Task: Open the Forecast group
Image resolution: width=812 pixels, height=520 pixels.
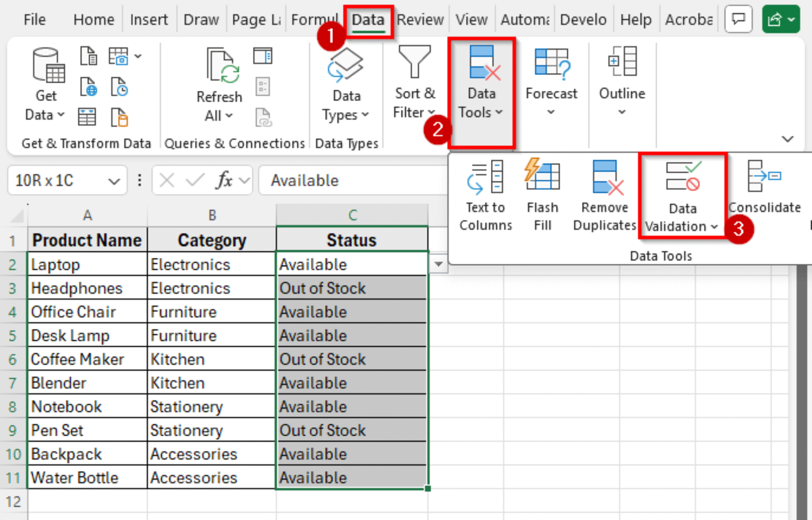Action: point(552,82)
